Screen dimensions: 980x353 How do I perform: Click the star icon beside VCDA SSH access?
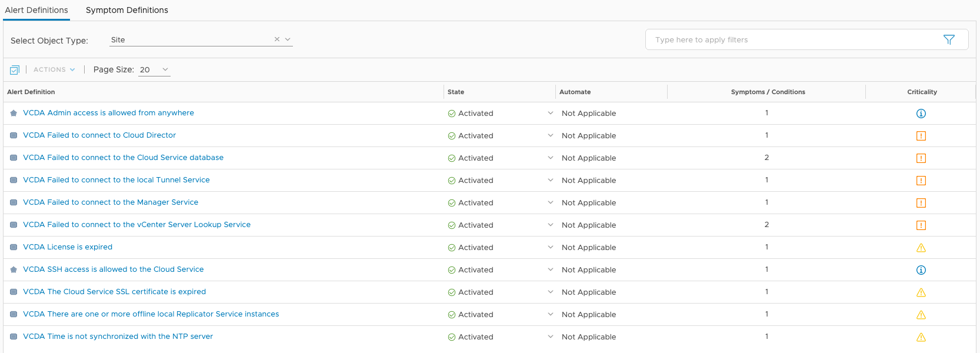[x=14, y=269]
